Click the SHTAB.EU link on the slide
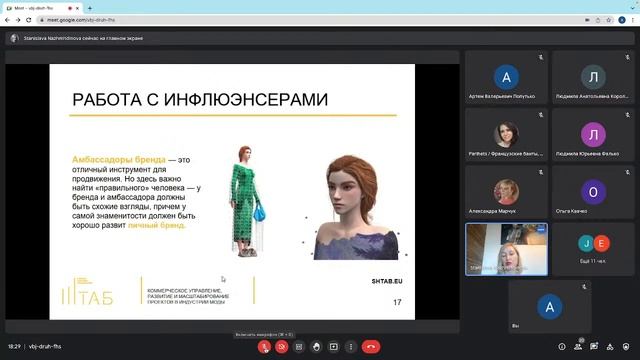640x360 pixels. pyautogui.click(x=387, y=281)
